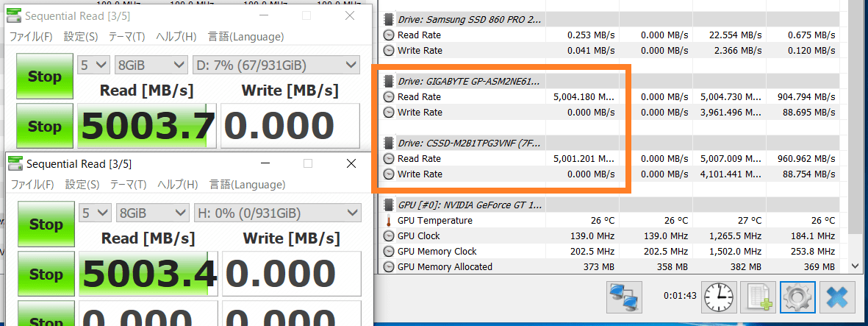Click the top Stop button in D: drive window

coord(44,77)
